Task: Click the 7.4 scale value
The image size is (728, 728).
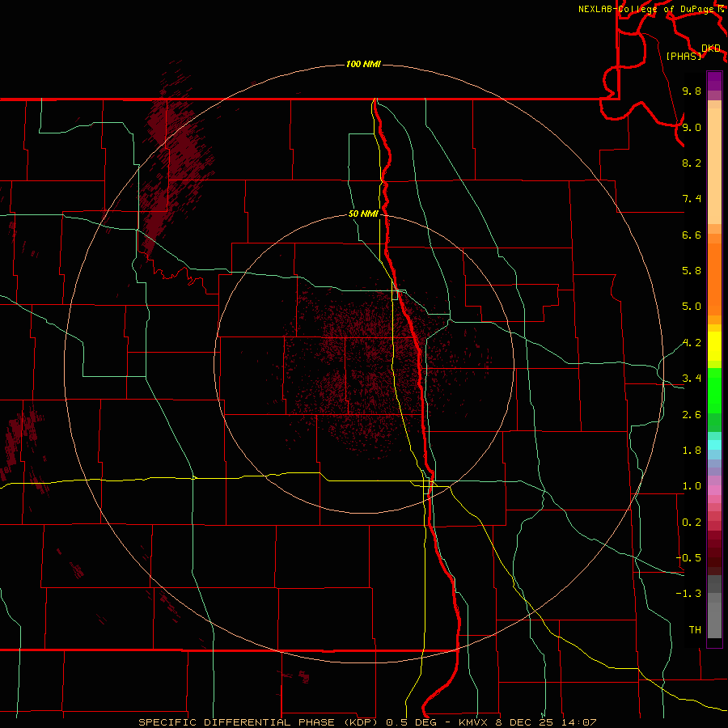Action: tap(692, 199)
